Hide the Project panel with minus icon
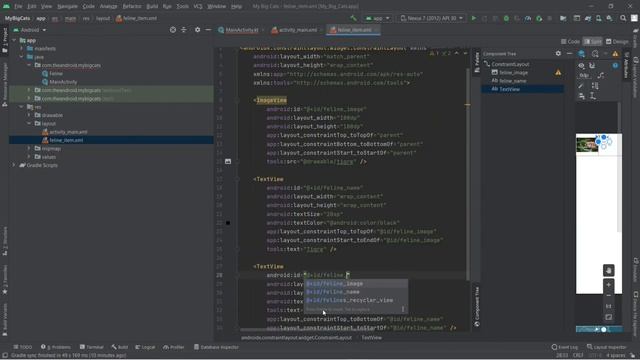640x360 pixels. click(208, 30)
